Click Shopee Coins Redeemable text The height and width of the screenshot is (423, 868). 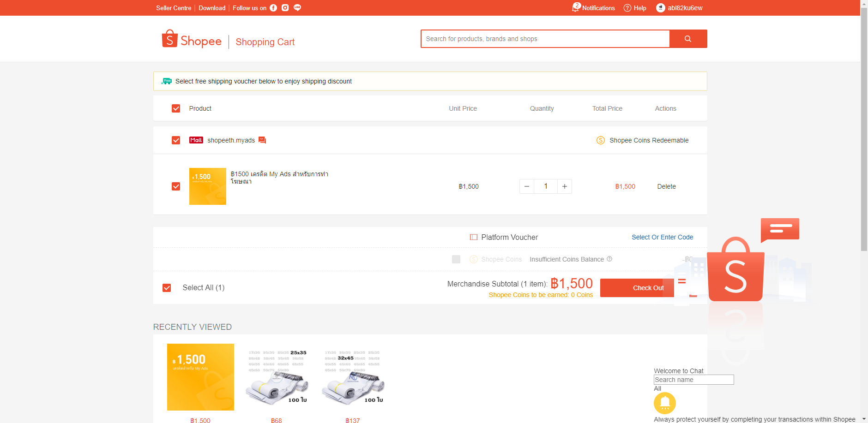click(649, 140)
